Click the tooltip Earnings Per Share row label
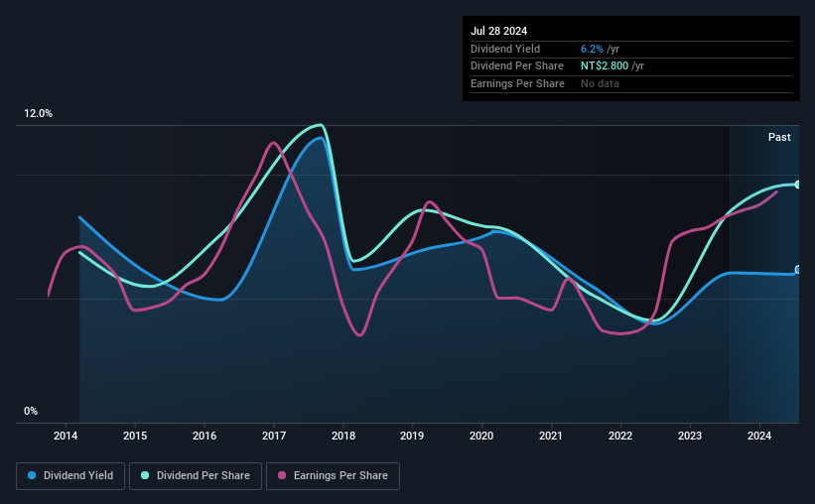This screenshot has width=815, height=504. pyautogui.click(x=518, y=83)
